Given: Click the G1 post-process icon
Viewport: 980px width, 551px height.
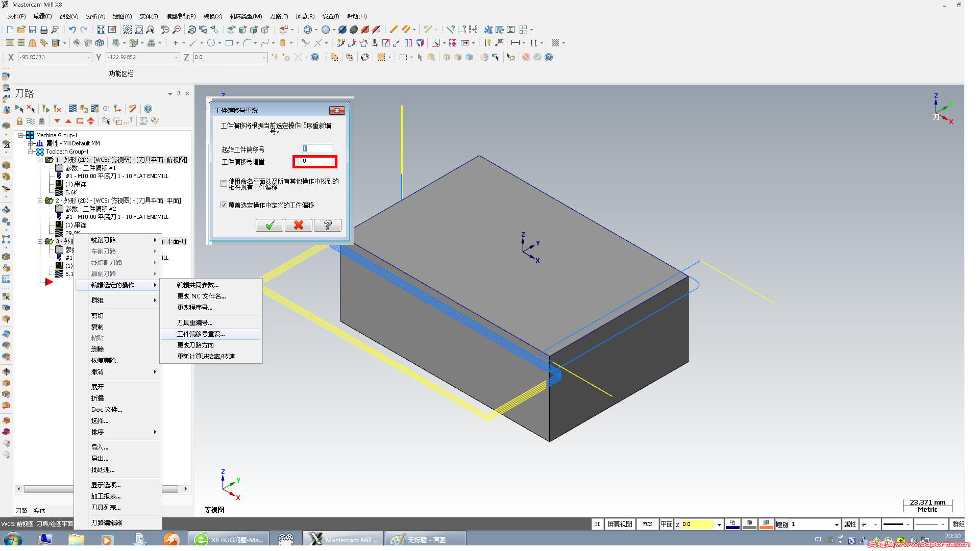Looking at the screenshot, I should tap(106, 109).
